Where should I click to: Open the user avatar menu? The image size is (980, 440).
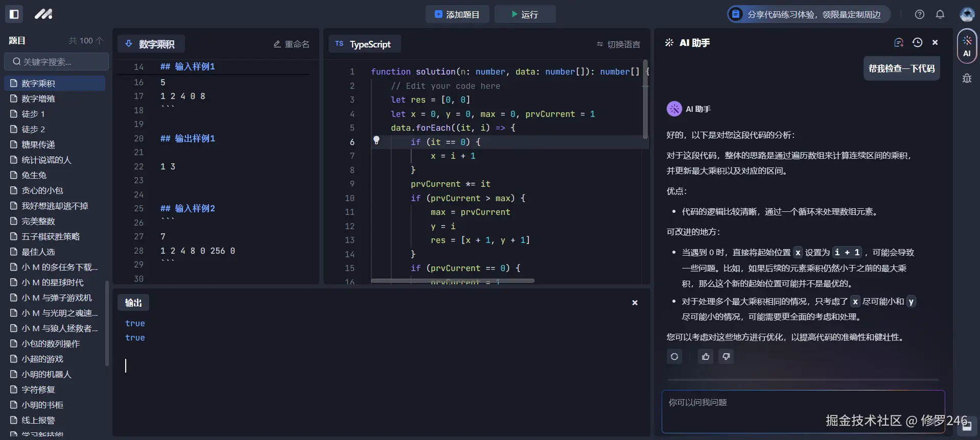click(x=966, y=14)
